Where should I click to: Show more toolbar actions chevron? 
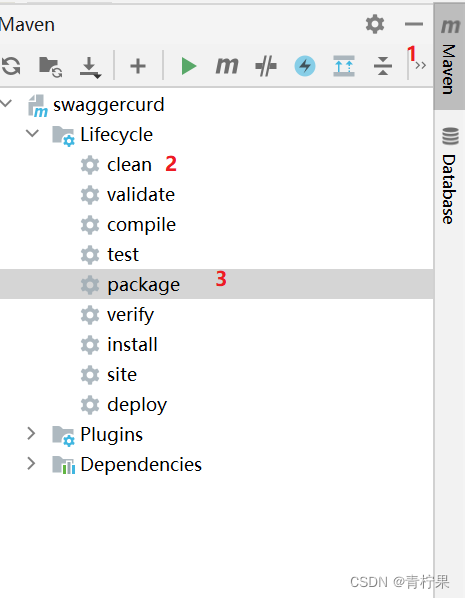(x=420, y=66)
